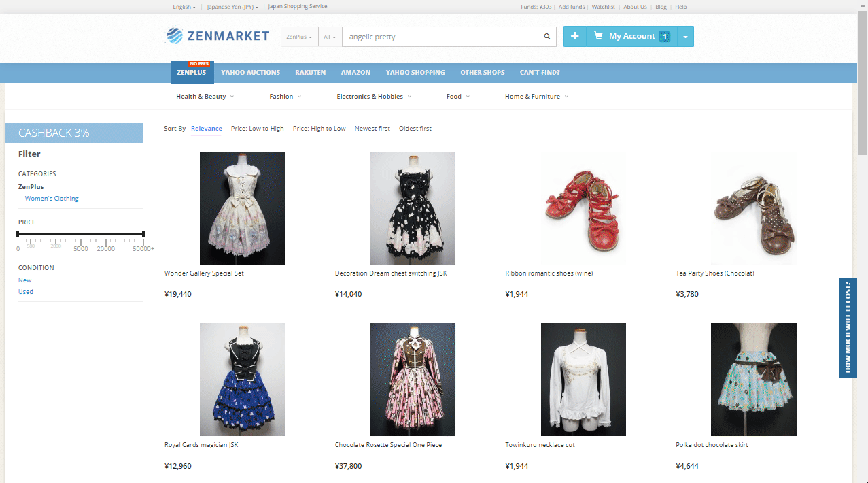Filter condition to Used
The image size is (868, 483).
click(26, 292)
